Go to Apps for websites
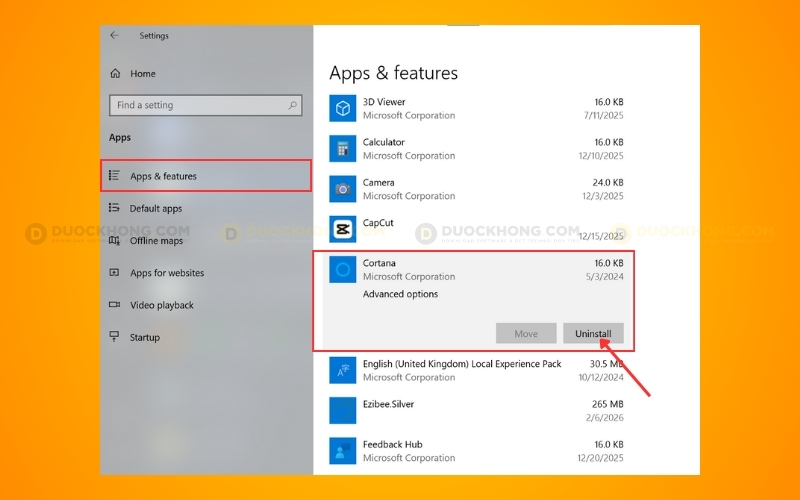 (166, 273)
